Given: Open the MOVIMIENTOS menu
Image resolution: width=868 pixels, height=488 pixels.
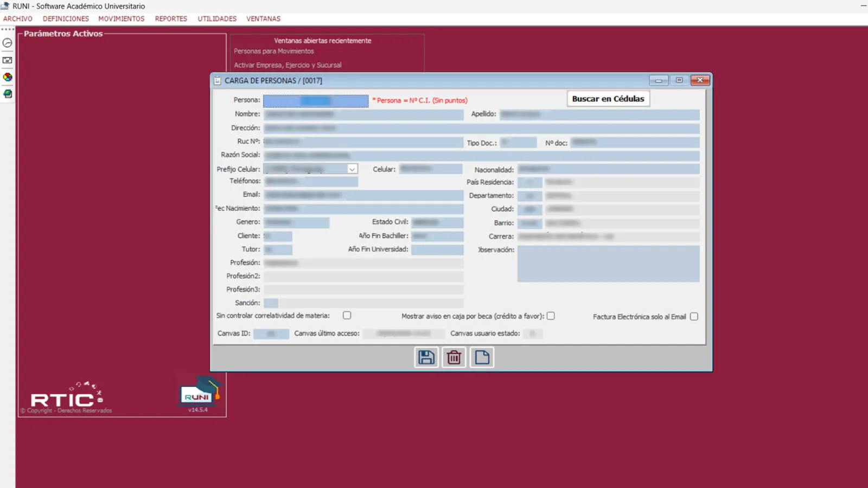Looking at the screenshot, I should pyautogui.click(x=122, y=18).
